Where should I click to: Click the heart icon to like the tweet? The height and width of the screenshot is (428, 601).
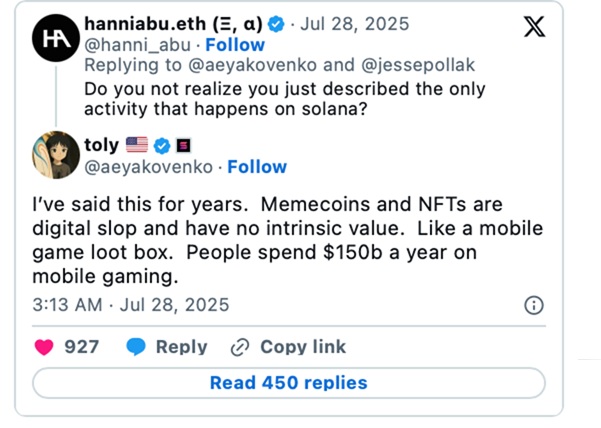pos(44,347)
